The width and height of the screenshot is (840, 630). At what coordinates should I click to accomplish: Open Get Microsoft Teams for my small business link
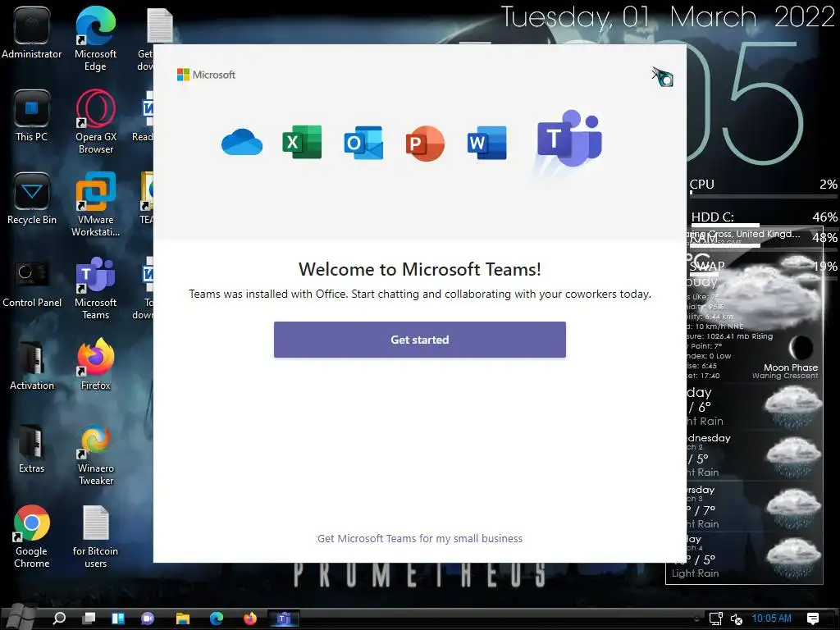419,538
